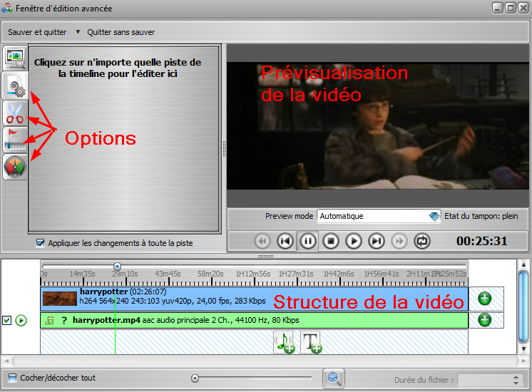Click the timeline scrollbar down arrow
The width and height of the screenshot is (532, 392).
point(523,349)
